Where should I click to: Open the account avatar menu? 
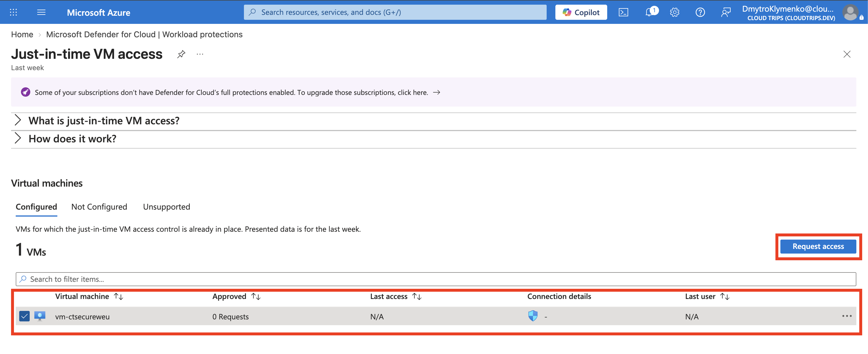tap(850, 13)
